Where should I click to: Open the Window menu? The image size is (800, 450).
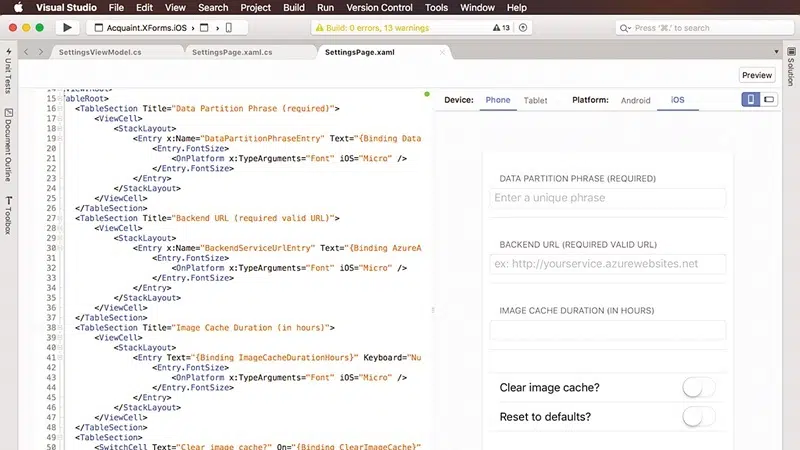477,7
